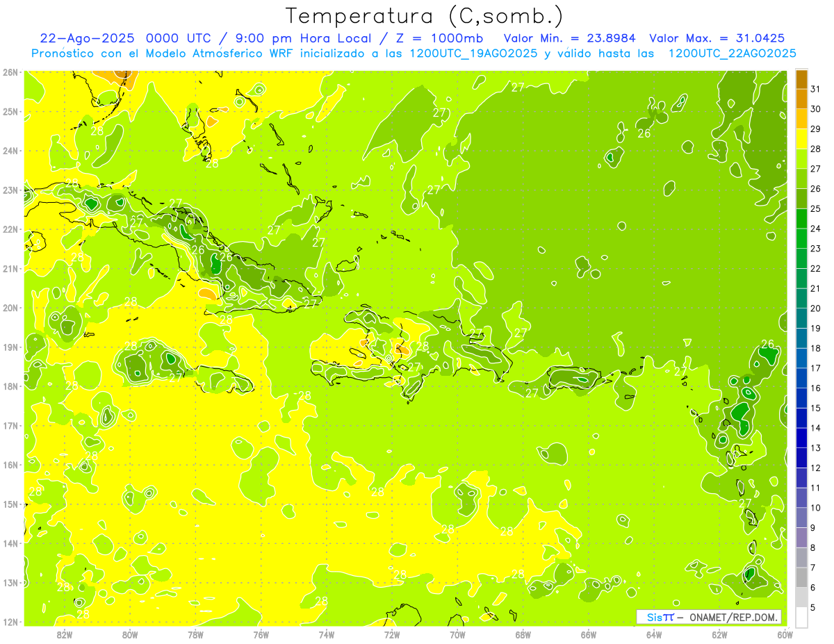
Task: Click the "15N" latitude label
Action: click(10, 504)
